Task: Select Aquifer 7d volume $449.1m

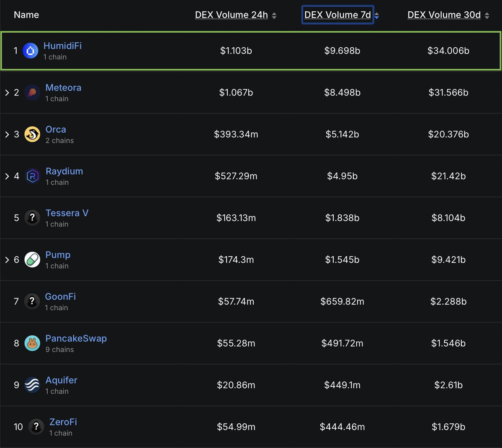Action: 342,385
